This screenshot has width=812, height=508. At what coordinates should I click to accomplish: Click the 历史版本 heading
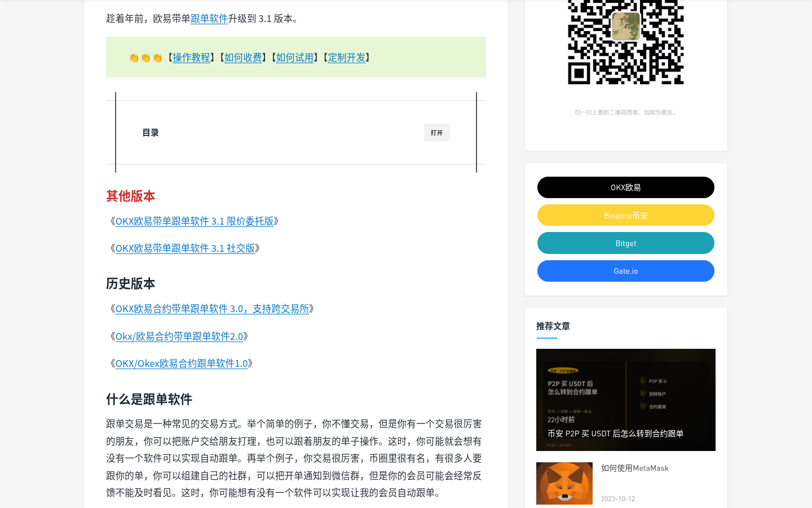tap(130, 284)
